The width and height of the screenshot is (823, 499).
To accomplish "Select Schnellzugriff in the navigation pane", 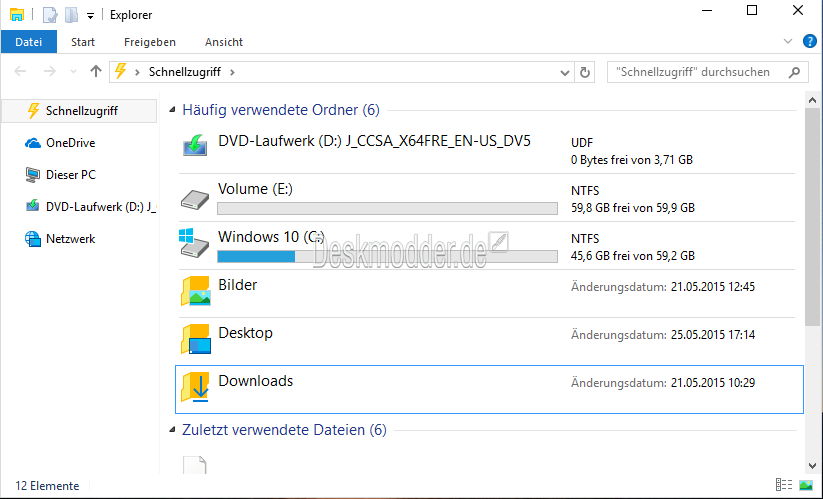I will [79, 111].
